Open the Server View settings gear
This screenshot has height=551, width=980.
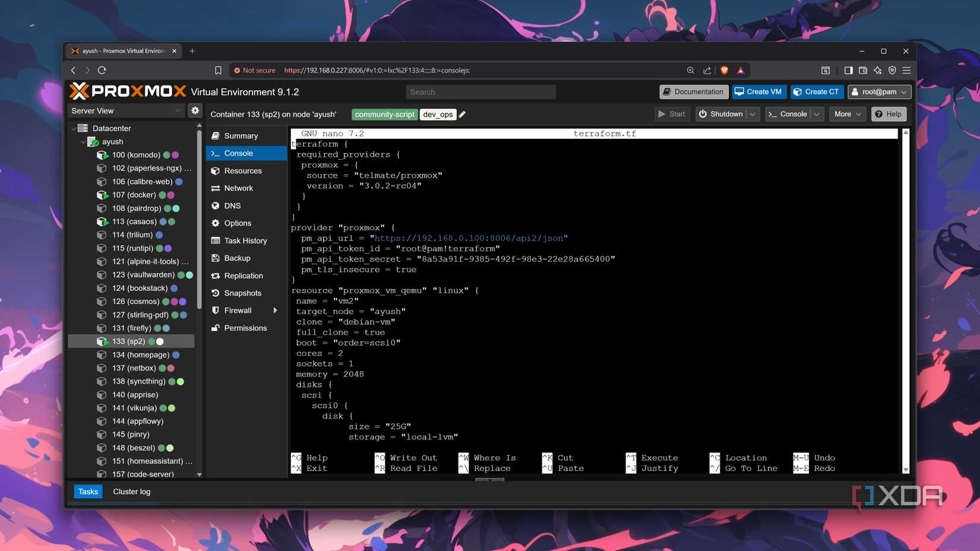(x=195, y=110)
